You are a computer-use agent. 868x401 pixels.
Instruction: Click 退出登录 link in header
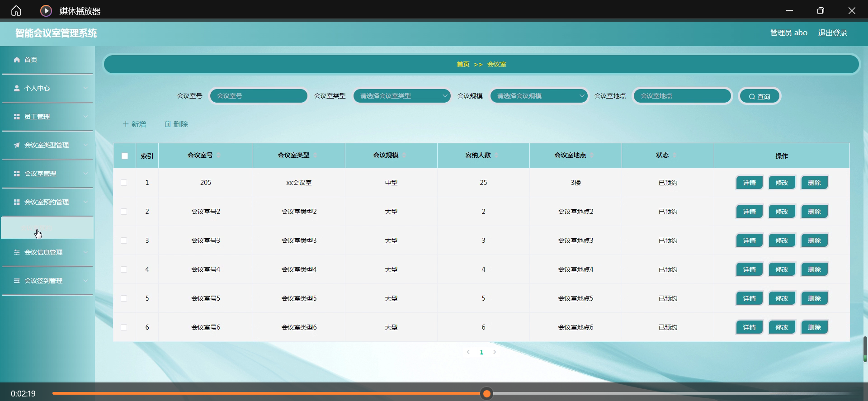[832, 33]
